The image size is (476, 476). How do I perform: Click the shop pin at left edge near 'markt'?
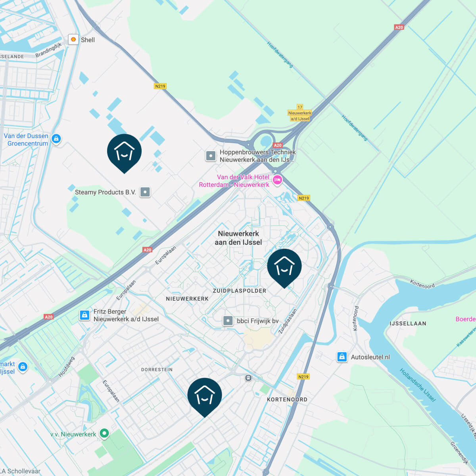click(x=23, y=367)
